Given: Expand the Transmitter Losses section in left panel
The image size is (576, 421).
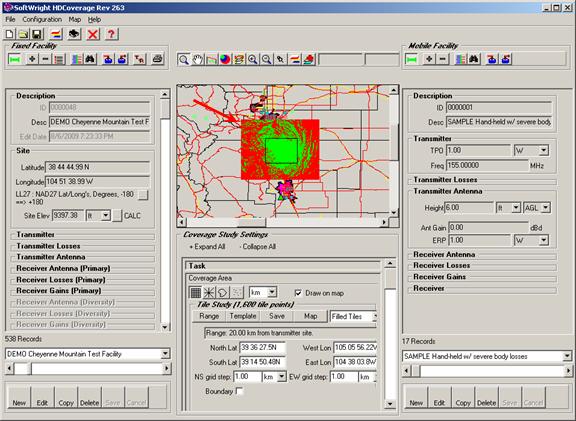Looking at the screenshot, I should tap(48, 246).
